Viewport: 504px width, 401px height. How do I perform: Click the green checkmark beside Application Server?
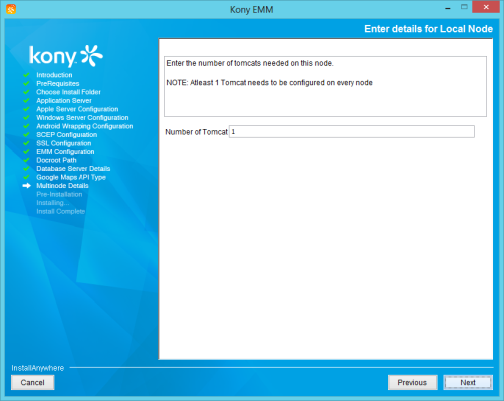point(26,100)
